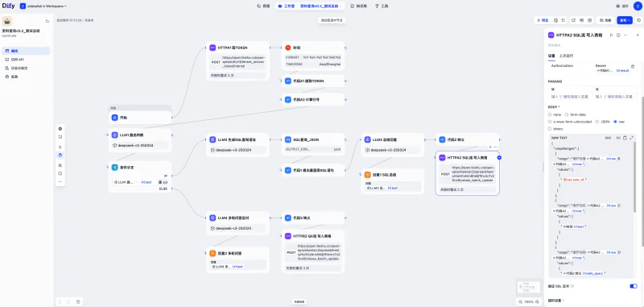
Task: Open the node help book icon
Action: [618, 35]
